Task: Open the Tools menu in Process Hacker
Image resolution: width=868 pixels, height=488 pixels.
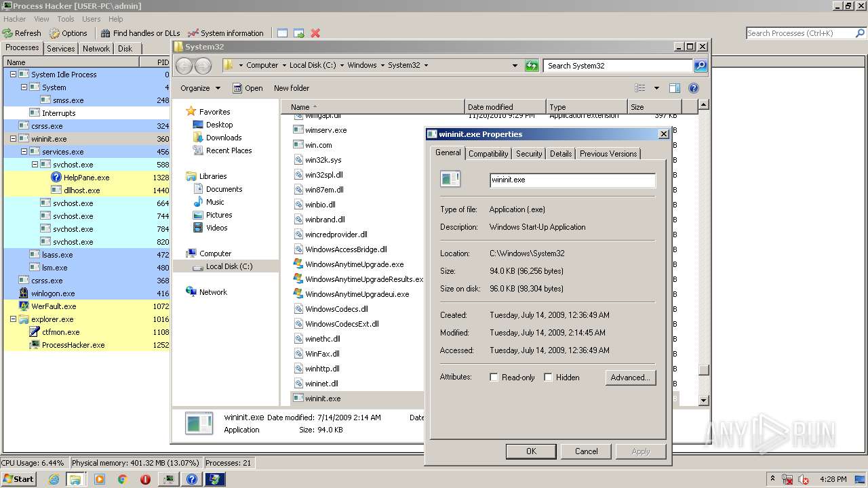Action: point(66,19)
